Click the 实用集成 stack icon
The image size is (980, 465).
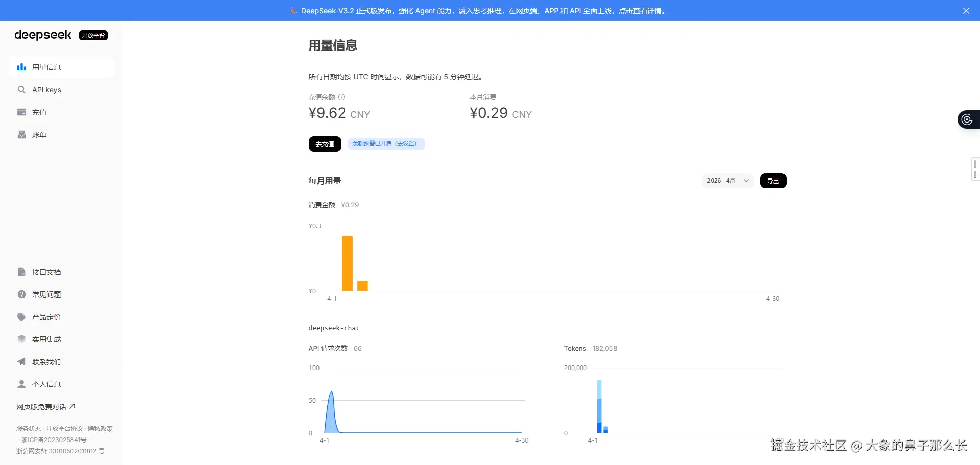click(x=21, y=339)
